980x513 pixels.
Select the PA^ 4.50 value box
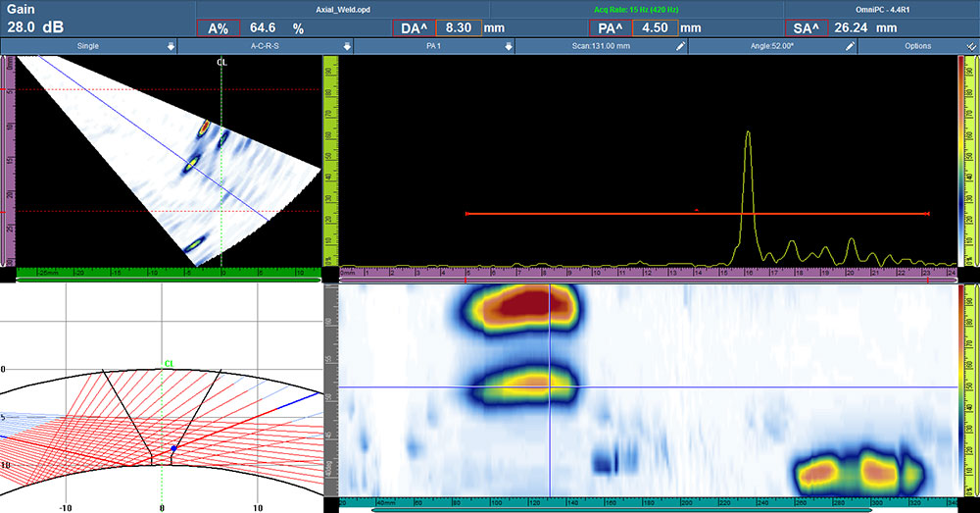pos(655,28)
